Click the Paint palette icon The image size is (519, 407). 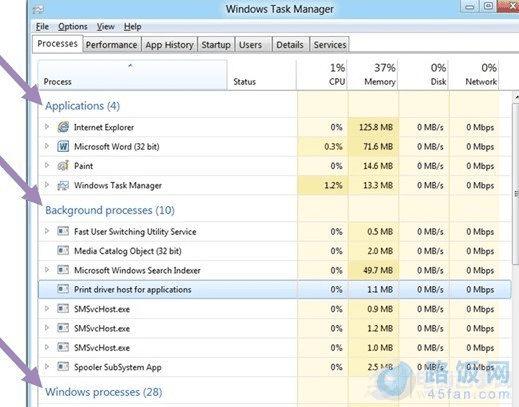click(x=63, y=166)
